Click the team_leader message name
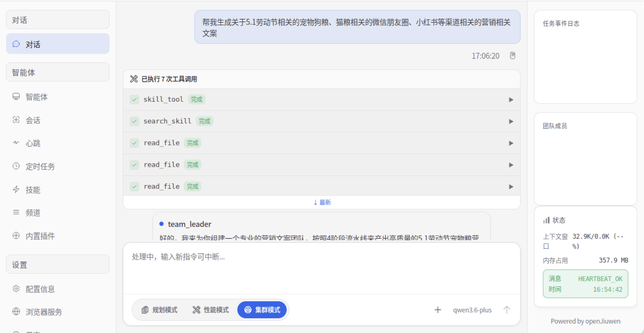The height and width of the screenshot is (333, 644). tap(189, 224)
